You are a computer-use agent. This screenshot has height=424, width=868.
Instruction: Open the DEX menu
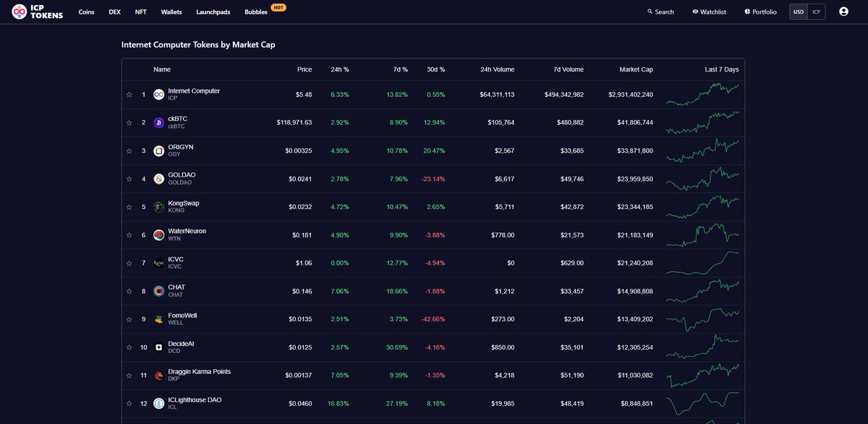(114, 12)
